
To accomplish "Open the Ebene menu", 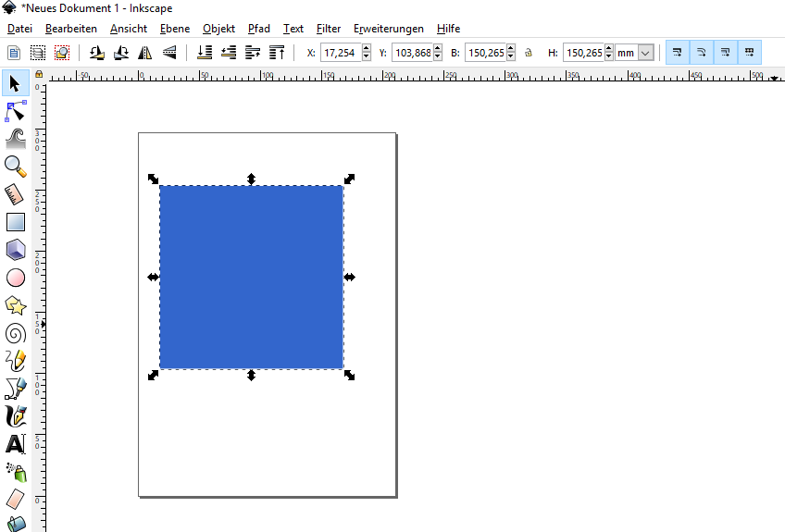I will pyautogui.click(x=175, y=29).
